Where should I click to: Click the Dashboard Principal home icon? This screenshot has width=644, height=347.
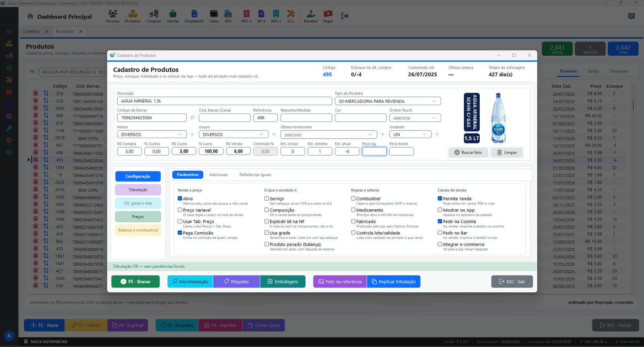pos(30,17)
